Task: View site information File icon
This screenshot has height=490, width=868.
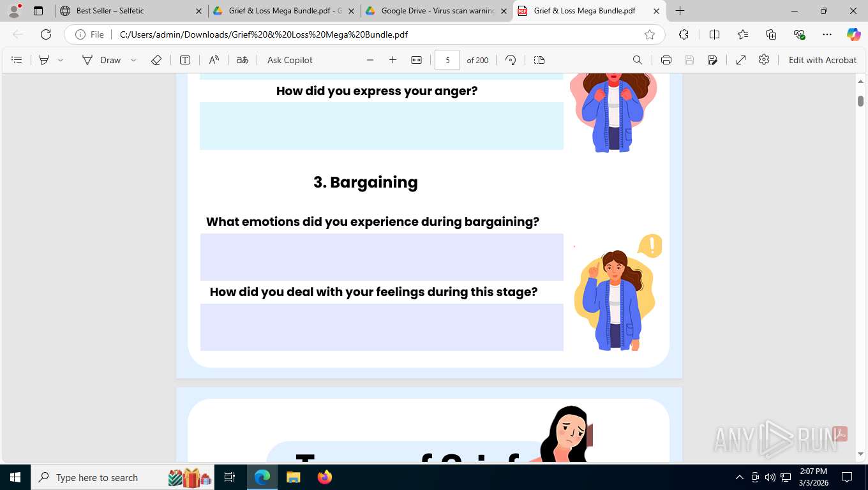Action: pyautogui.click(x=90, y=34)
